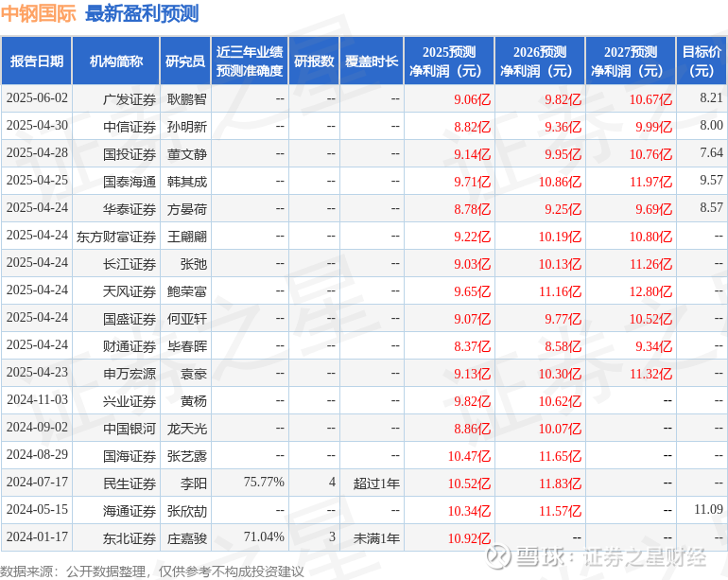Click 11.97亿 in 国泰海通 row
The width and height of the screenshot is (728, 580).
650,182
